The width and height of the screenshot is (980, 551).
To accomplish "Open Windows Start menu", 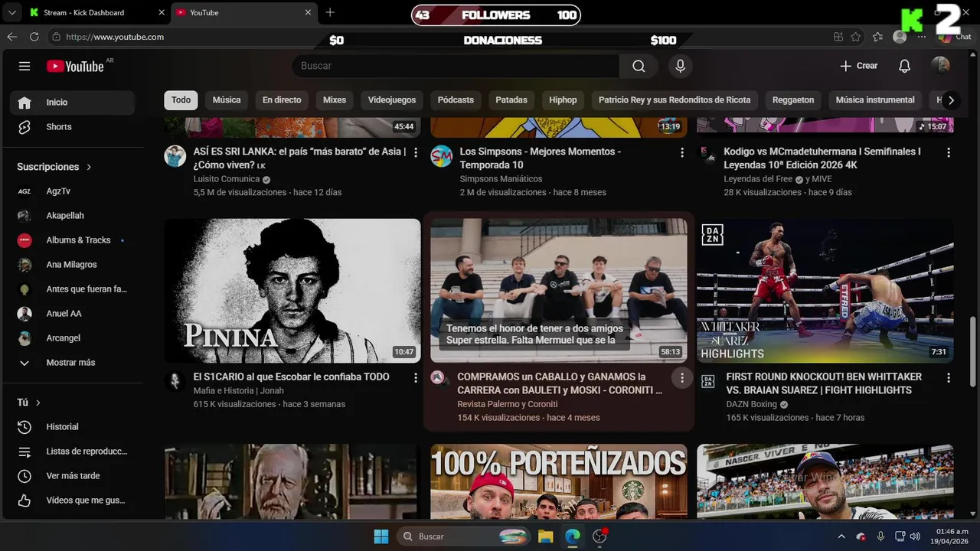I will [381, 536].
